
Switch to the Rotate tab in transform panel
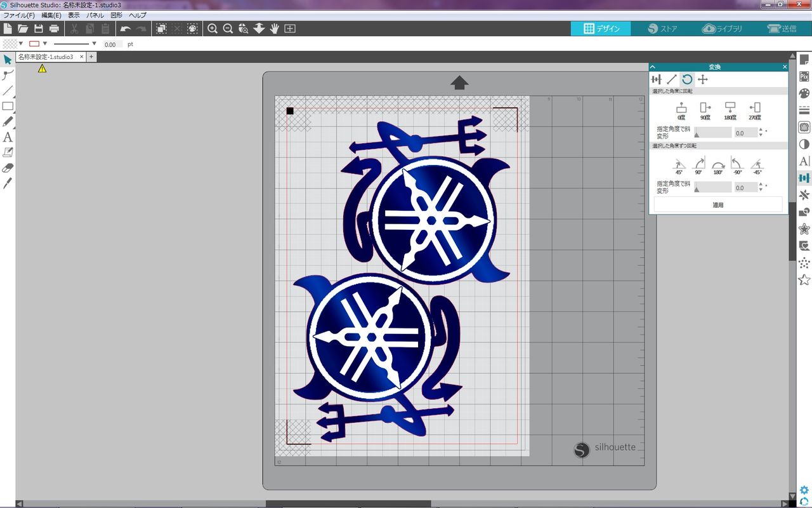[x=687, y=79]
